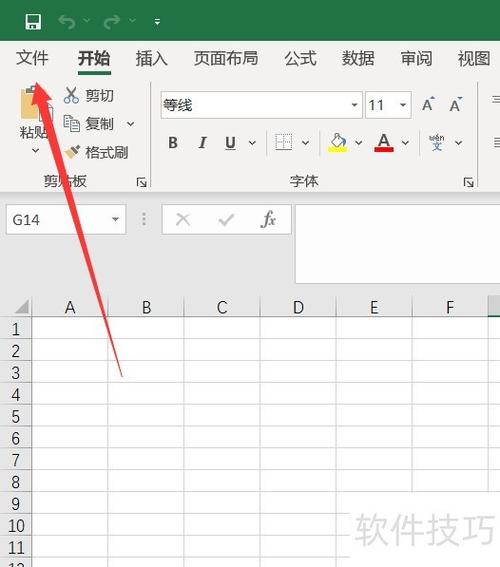Open the Redo history dropdown arrow

coord(133,21)
